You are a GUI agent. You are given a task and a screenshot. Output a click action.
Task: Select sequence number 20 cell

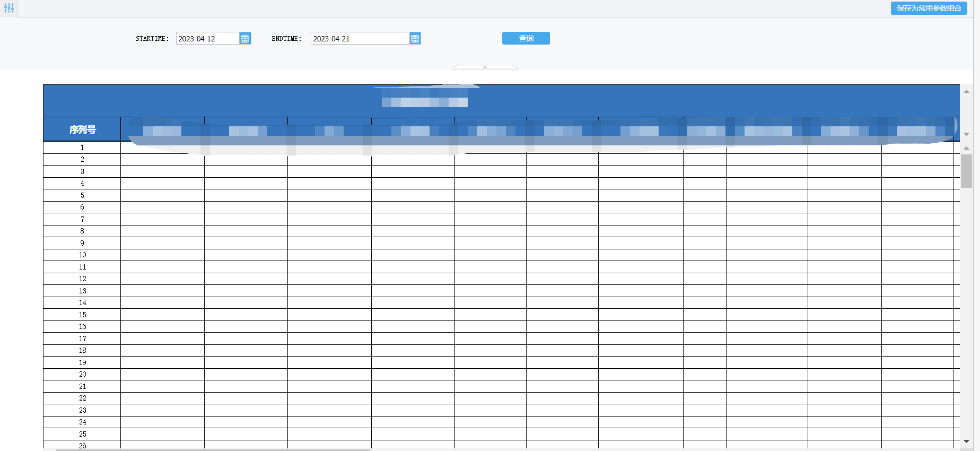click(82, 374)
